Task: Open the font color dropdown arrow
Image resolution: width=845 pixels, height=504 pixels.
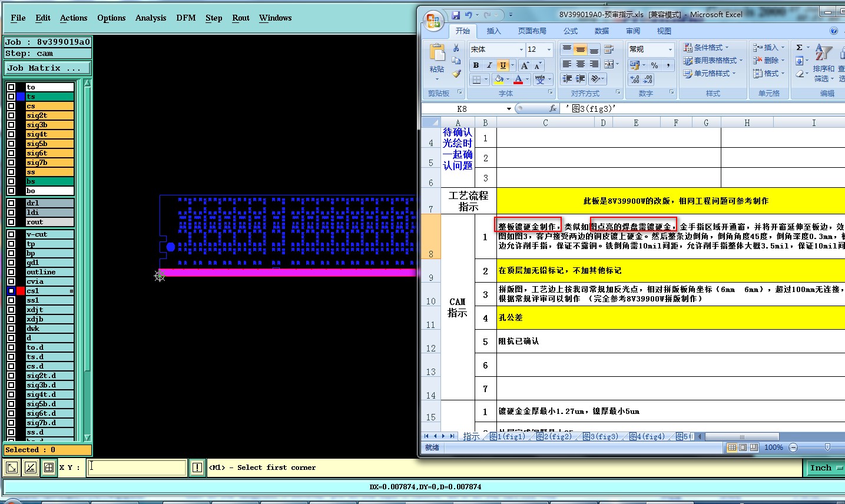Action: pyautogui.click(x=527, y=79)
